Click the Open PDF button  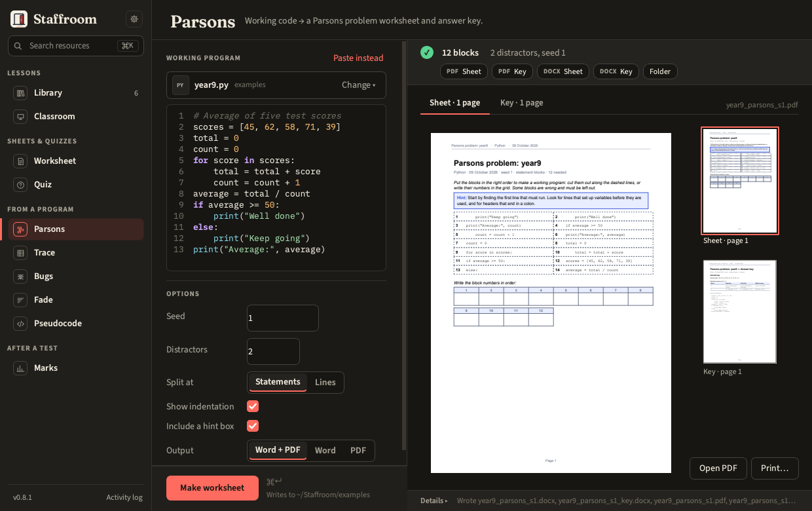tap(718, 468)
